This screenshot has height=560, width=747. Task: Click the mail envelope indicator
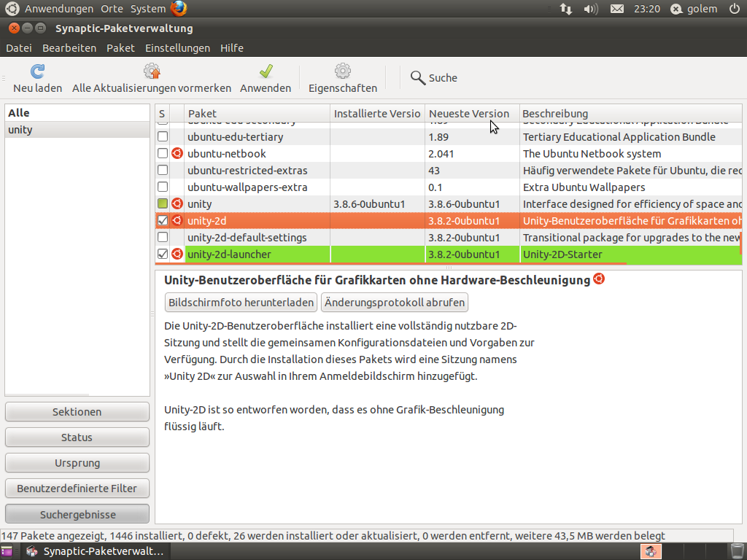[617, 9]
